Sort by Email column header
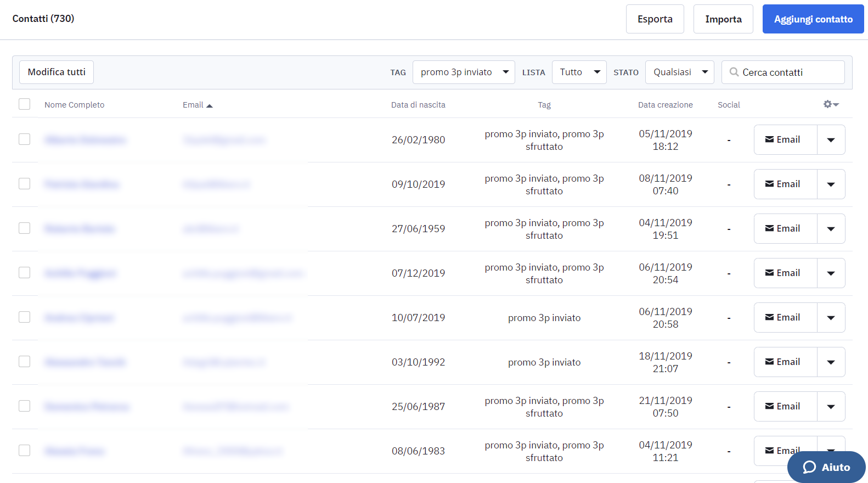 click(x=193, y=105)
